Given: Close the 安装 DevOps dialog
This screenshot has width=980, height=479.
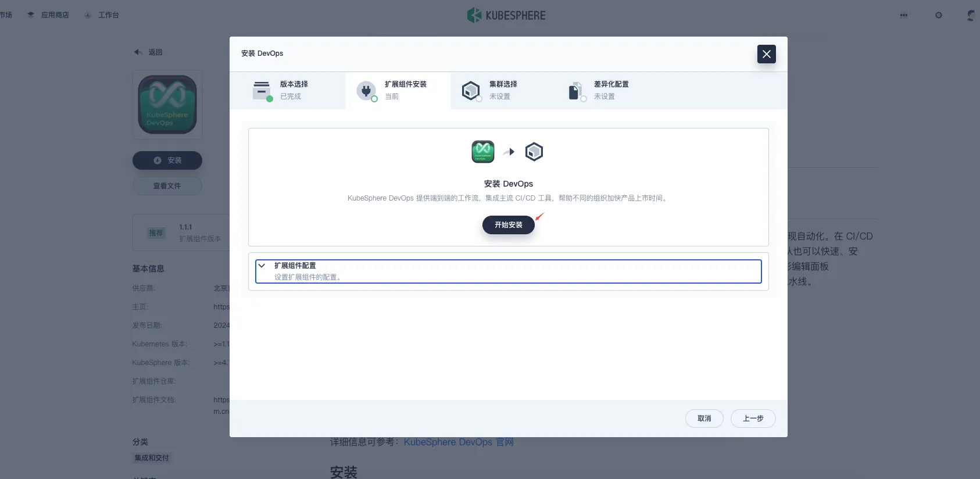Looking at the screenshot, I should [x=766, y=54].
